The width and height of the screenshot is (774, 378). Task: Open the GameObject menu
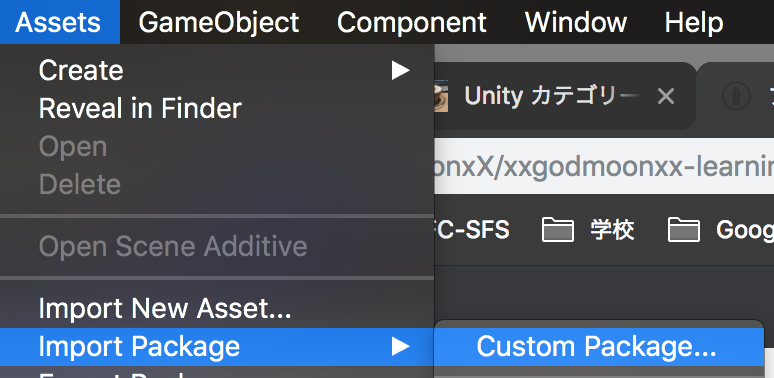(219, 22)
